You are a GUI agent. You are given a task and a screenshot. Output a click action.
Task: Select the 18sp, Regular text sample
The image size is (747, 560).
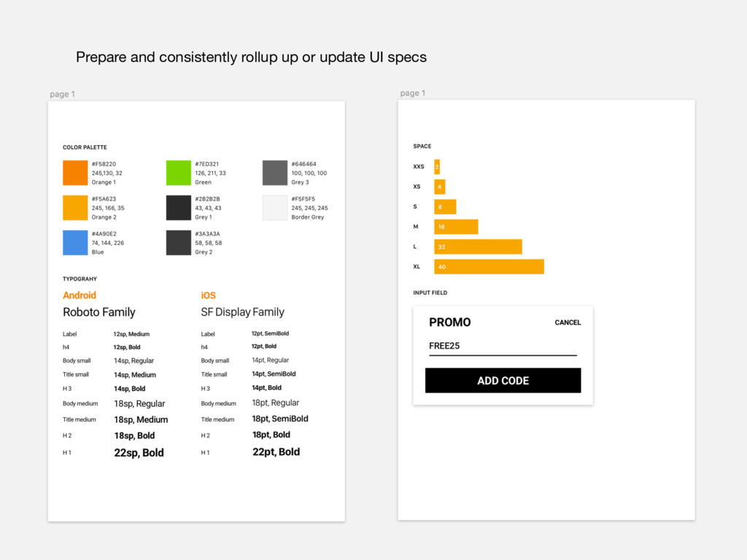[139, 404]
